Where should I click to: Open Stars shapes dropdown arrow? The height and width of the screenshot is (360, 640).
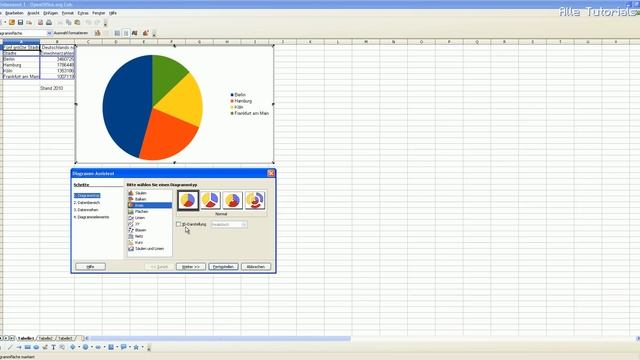click(142, 347)
